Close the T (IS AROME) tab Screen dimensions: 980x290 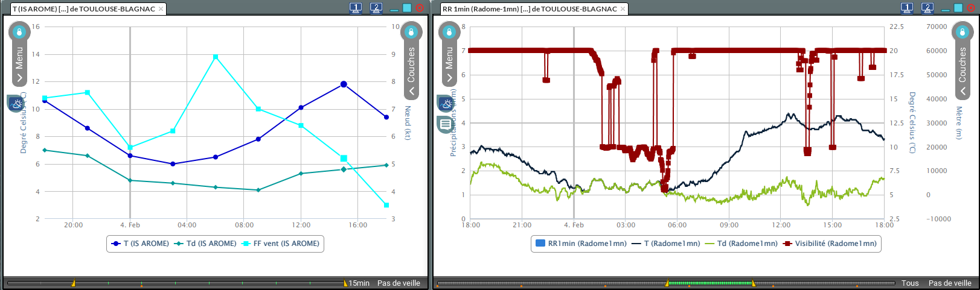coord(161,9)
